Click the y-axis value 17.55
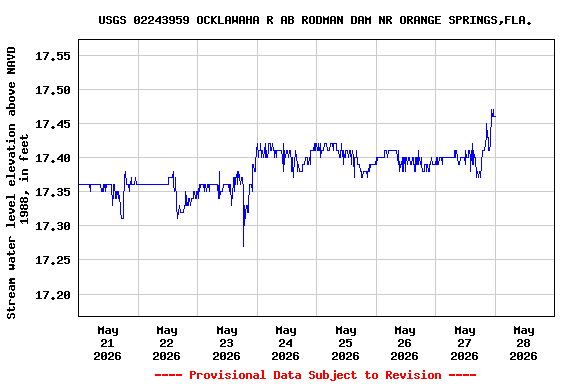The height and width of the screenshot is (384, 576). click(x=53, y=56)
